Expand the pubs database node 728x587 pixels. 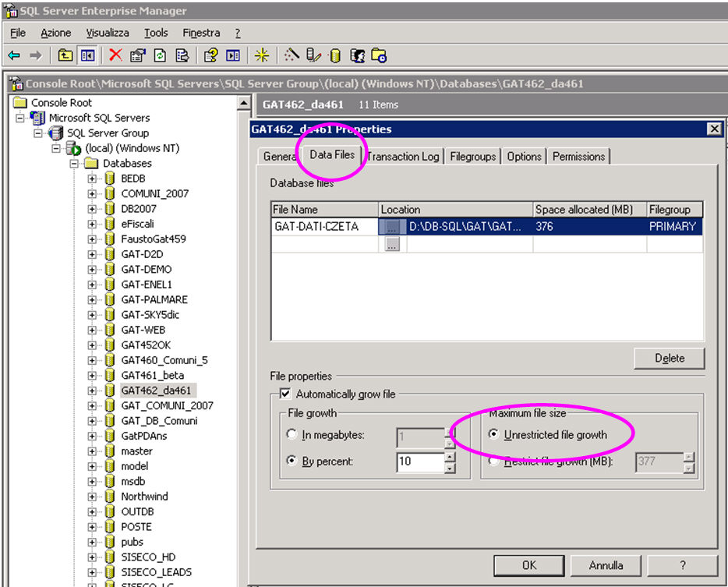(92, 542)
